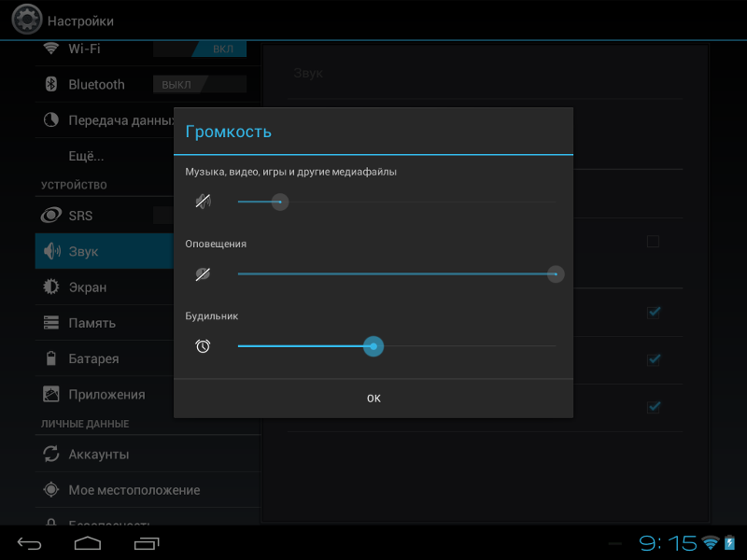Viewport: 747px width, 560px height.
Task: Tap the Wi-Fi status icon in system bar
Action: click(x=711, y=542)
